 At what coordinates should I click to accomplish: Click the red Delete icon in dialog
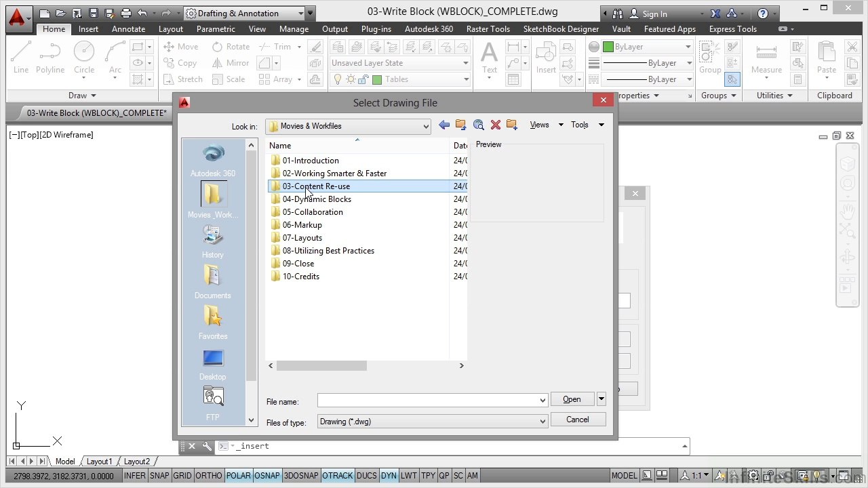pos(496,125)
